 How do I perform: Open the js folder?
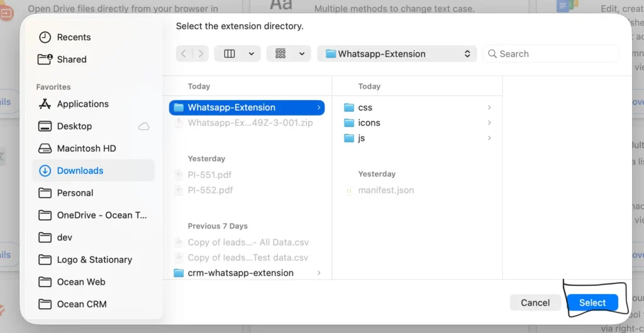(x=418, y=138)
